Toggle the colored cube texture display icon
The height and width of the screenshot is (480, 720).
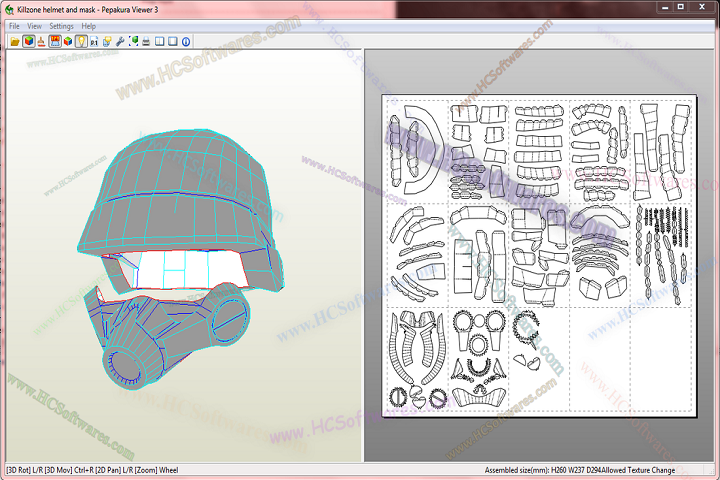[x=28, y=42]
